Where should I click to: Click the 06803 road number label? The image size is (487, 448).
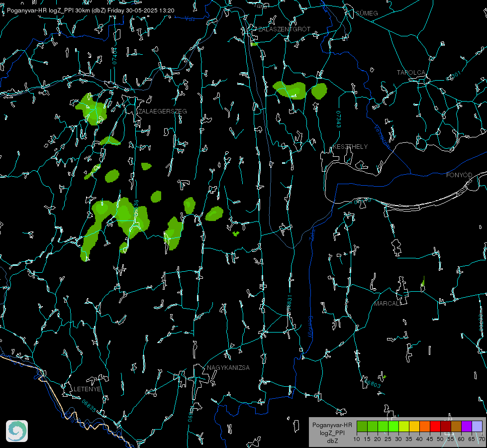[373, 383]
